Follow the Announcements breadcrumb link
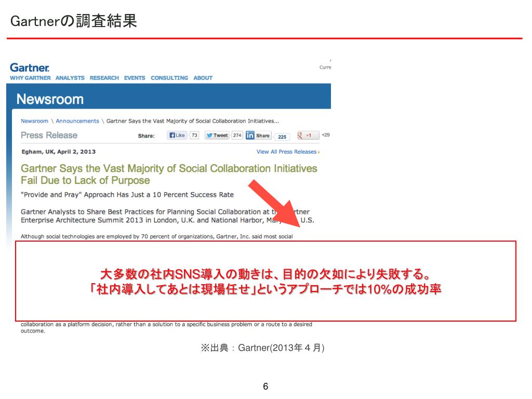This screenshot has height=399, width=532. pyautogui.click(x=77, y=121)
